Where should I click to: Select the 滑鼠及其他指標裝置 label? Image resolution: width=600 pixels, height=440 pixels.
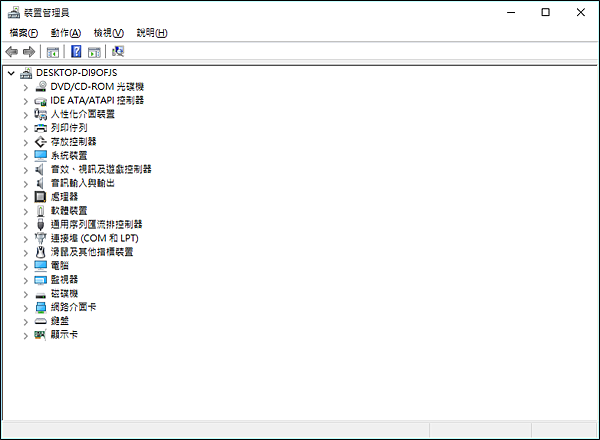point(92,252)
